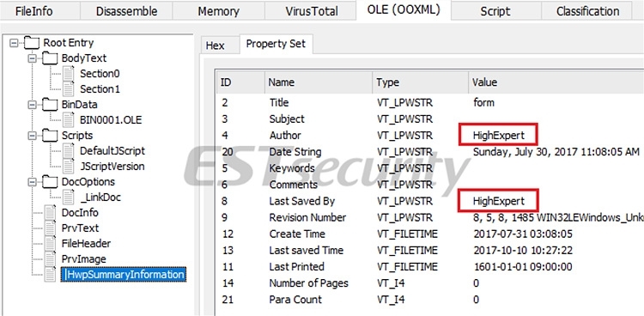644x316 pixels.
Task: Click the DefaultJScript stream file icon
Action: [68, 151]
